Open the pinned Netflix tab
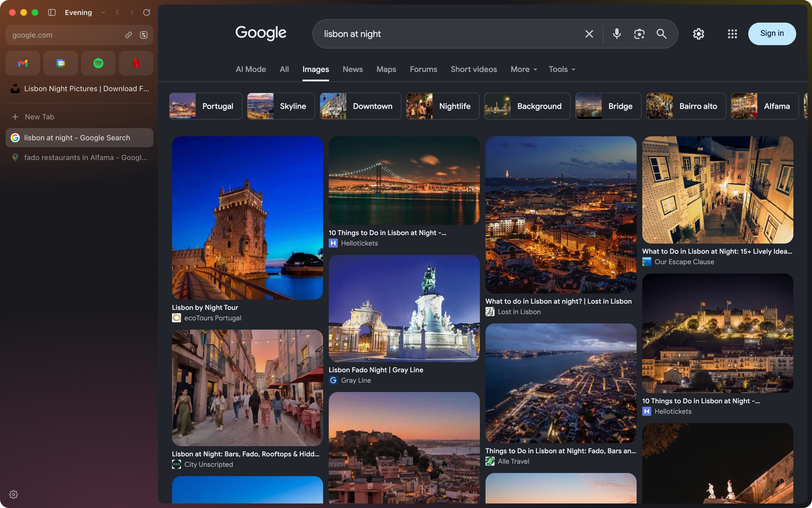Viewport: 812px width, 508px height. pyautogui.click(x=136, y=63)
